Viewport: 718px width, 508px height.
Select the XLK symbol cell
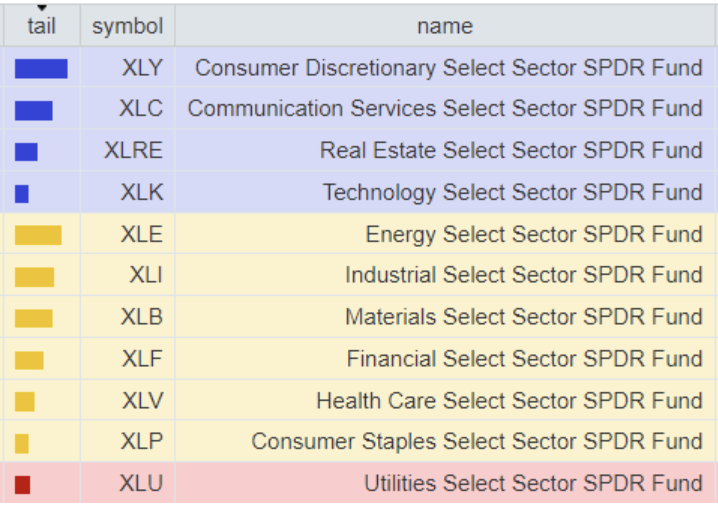point(127,192)
